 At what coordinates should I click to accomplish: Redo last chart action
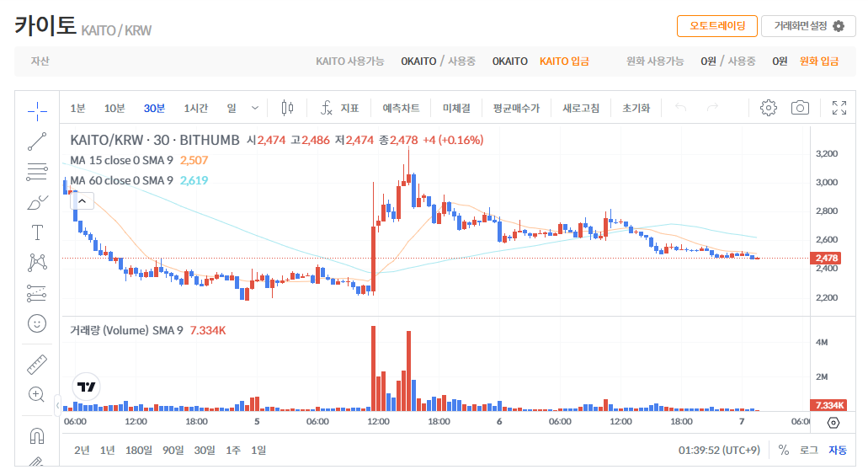[x=713, y=108]
